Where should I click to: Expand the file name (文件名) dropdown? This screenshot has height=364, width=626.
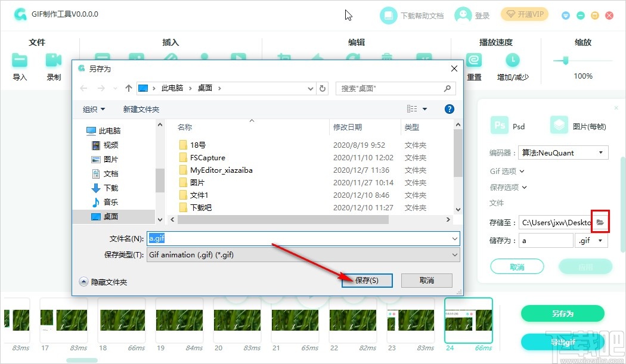[454, 239]
